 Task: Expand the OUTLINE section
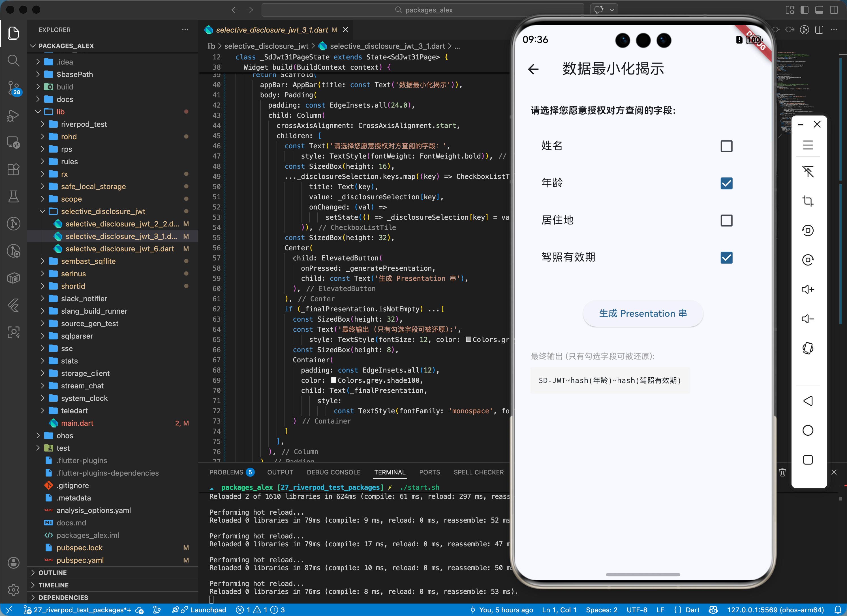[x=53, y=573]
